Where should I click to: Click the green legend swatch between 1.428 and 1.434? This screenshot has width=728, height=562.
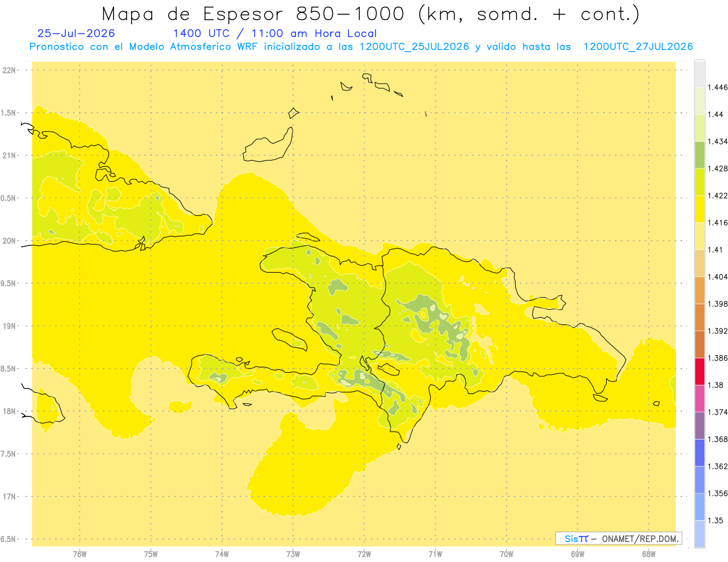point(699,155)
